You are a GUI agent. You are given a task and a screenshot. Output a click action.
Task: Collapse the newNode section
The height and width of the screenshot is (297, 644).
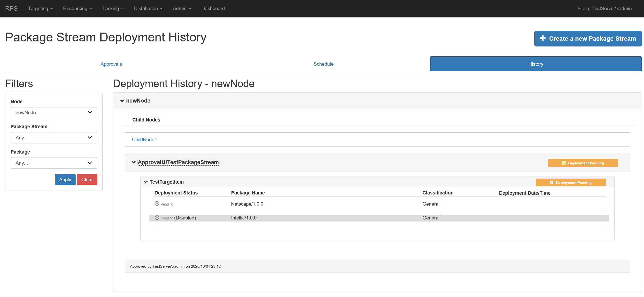click(122, 101)
